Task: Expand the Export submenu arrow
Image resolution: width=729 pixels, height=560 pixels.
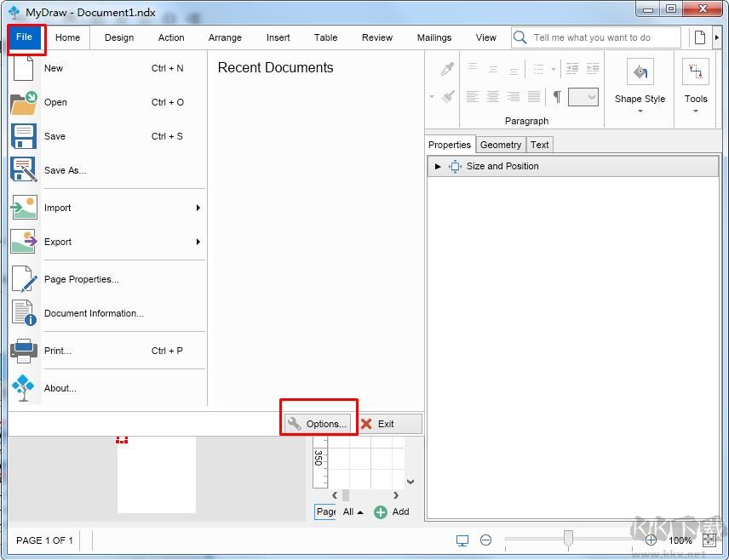Action: click(x=198, y=242)
